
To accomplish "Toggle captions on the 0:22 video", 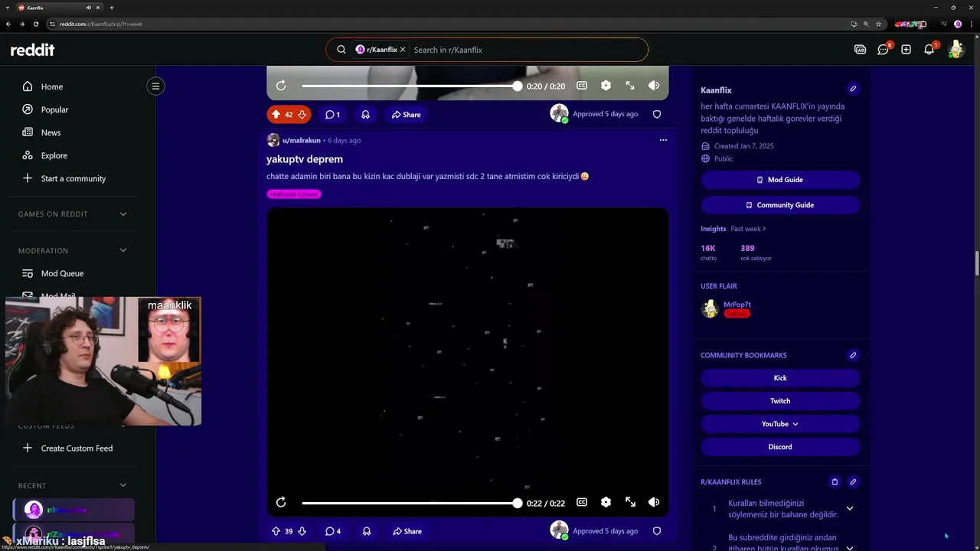I will (x=582, y=502).
